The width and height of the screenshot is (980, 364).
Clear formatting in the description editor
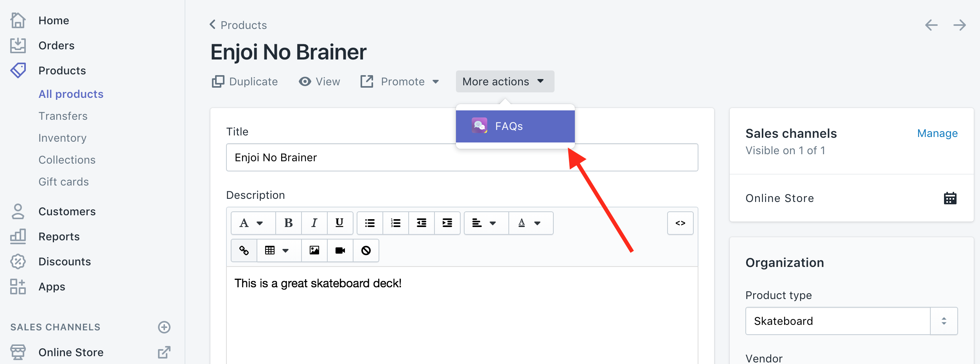tap(366, 250)
